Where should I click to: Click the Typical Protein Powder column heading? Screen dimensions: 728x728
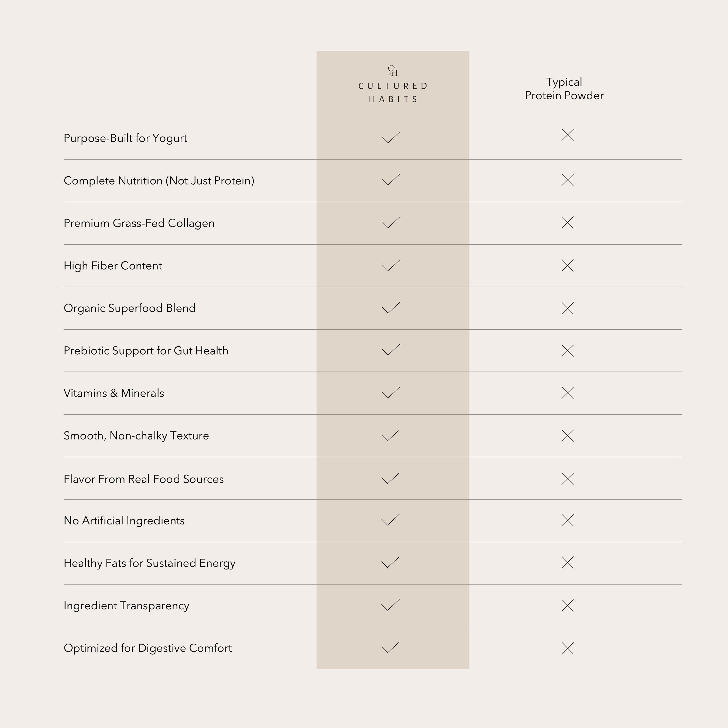click(564, 89)
